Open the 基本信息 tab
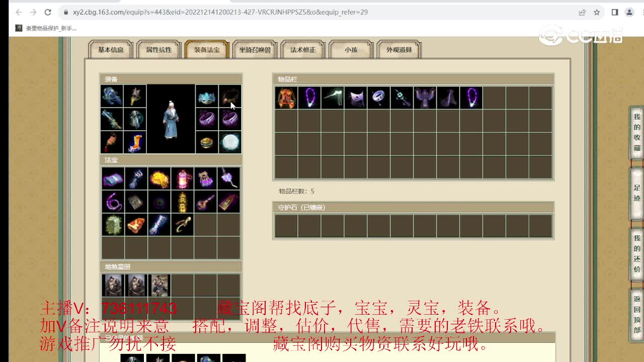Screen dimensions: 644x362 [111, 50]
